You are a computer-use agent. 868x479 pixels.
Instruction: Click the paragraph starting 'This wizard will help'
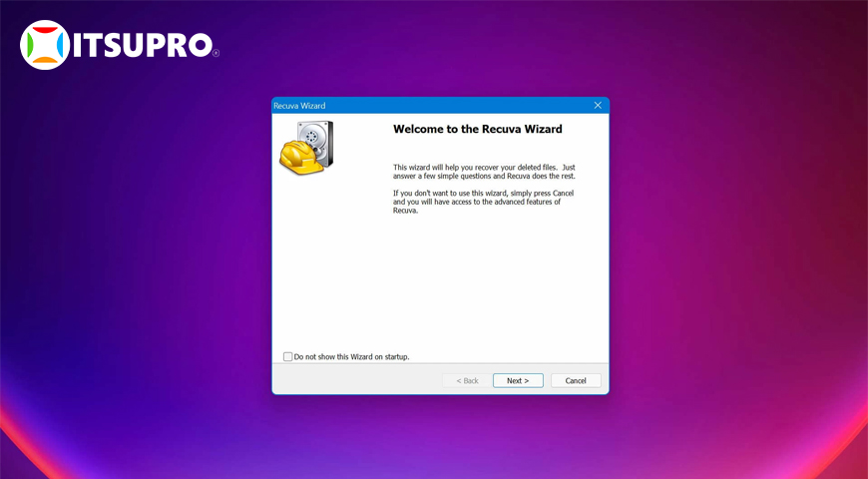coord(484,172)
